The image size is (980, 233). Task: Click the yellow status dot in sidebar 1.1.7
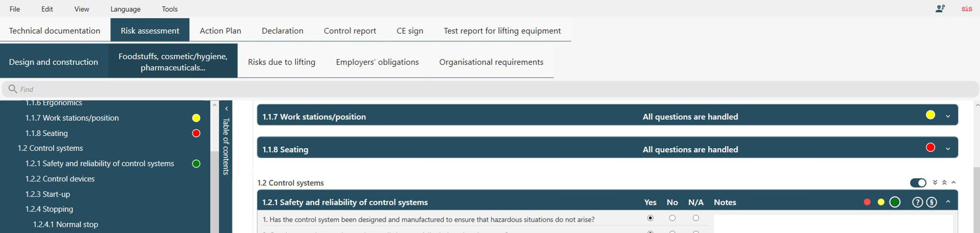coord(196,118)
